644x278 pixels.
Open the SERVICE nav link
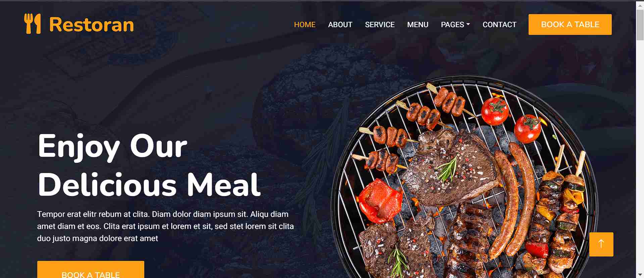[380, 25]
